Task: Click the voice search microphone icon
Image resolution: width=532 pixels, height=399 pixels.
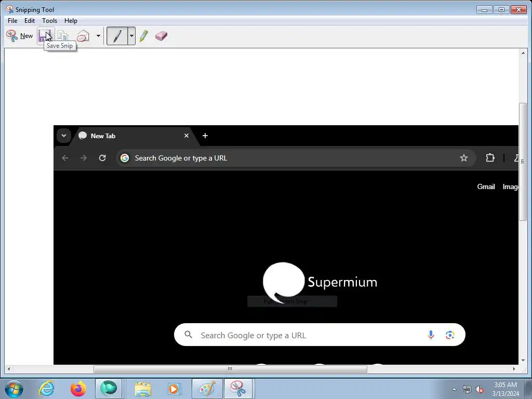Action: 431,335
